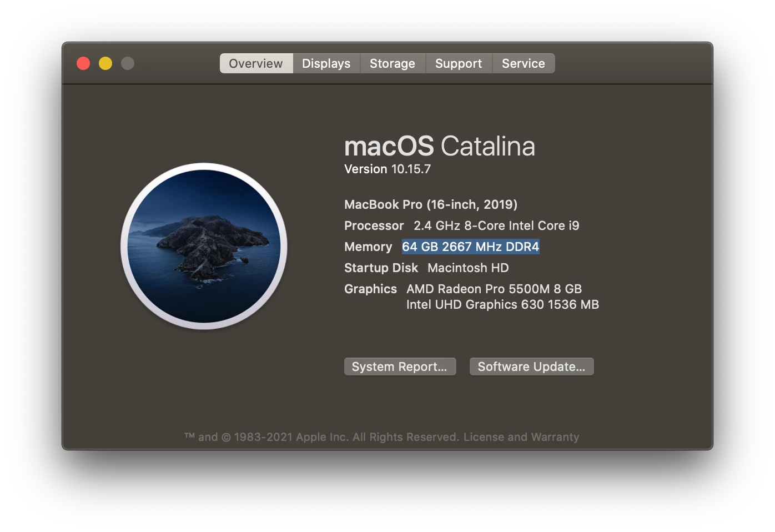Switch to the Overview tab
This screenshot has width=775, height=532.
click(256, 63)
